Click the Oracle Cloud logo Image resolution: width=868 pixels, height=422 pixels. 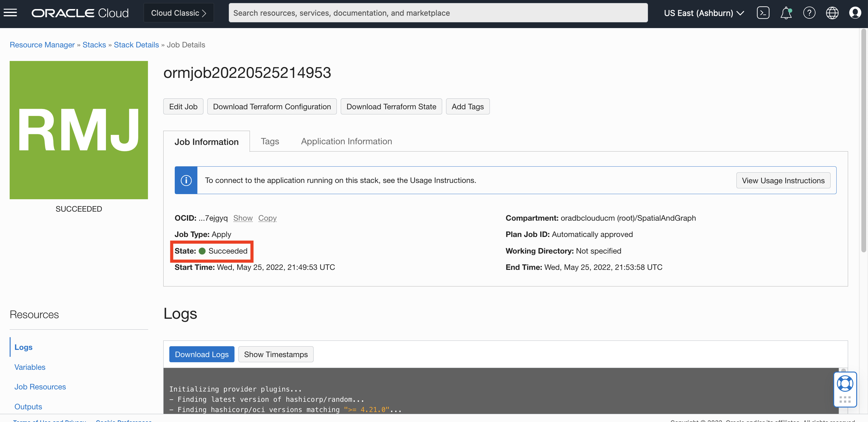80,13
